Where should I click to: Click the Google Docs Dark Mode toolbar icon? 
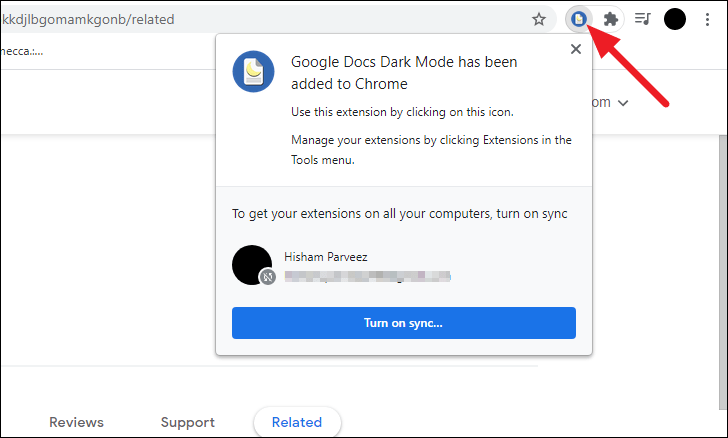[x=579, y=18]
